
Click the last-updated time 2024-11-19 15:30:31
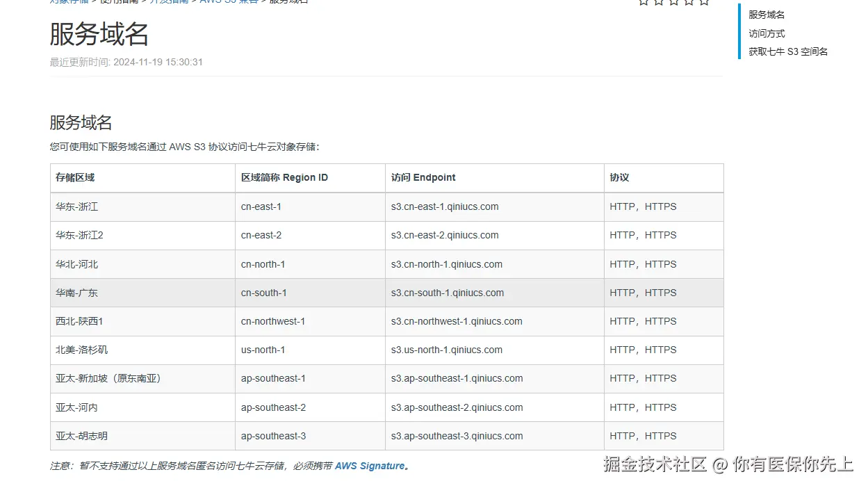[158, 62]
